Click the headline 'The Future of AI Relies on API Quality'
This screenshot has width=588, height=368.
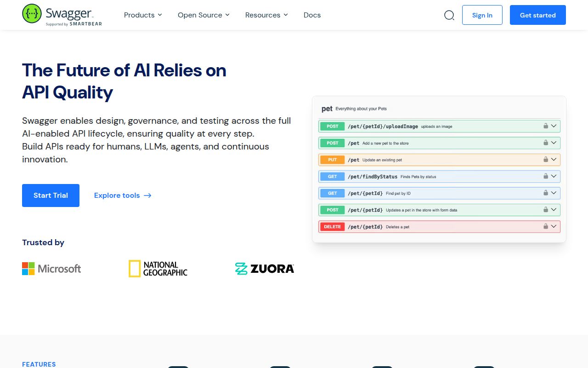tap(124, 81)
